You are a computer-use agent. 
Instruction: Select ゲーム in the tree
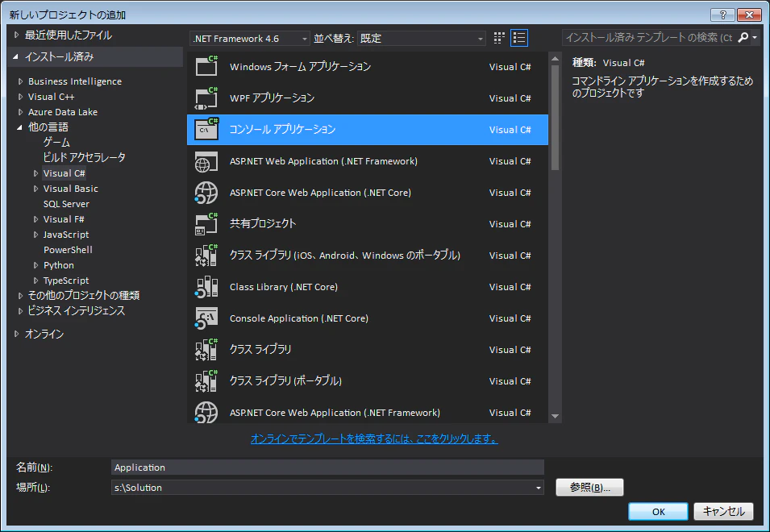pos(56,143)
